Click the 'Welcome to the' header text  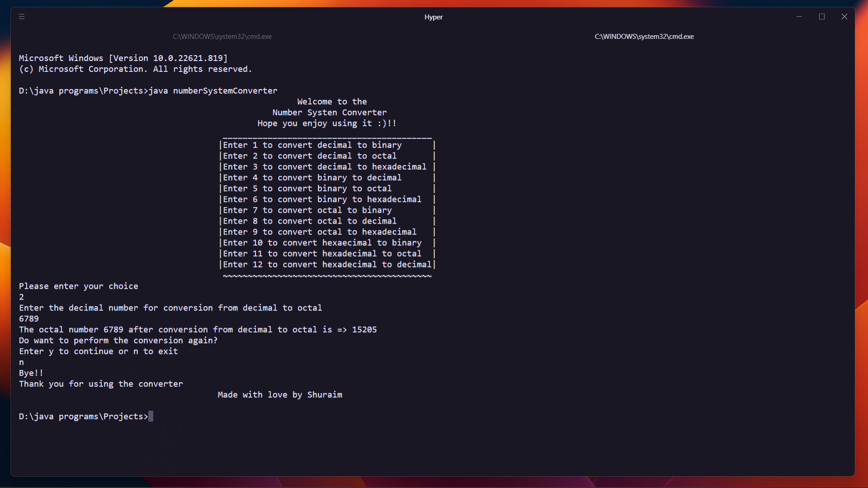(x=332, y=101)
